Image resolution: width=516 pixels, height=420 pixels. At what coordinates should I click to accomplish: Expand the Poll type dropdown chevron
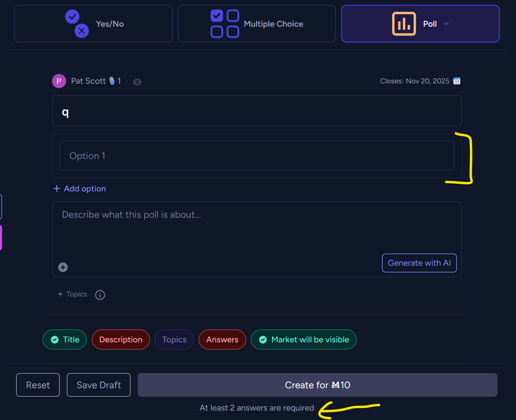(446, 24)
